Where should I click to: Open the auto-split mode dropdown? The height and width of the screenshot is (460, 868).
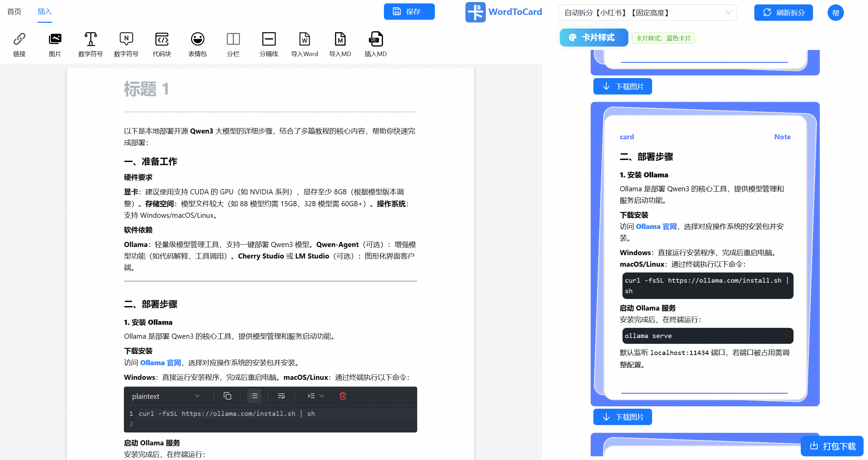point(647,13)
